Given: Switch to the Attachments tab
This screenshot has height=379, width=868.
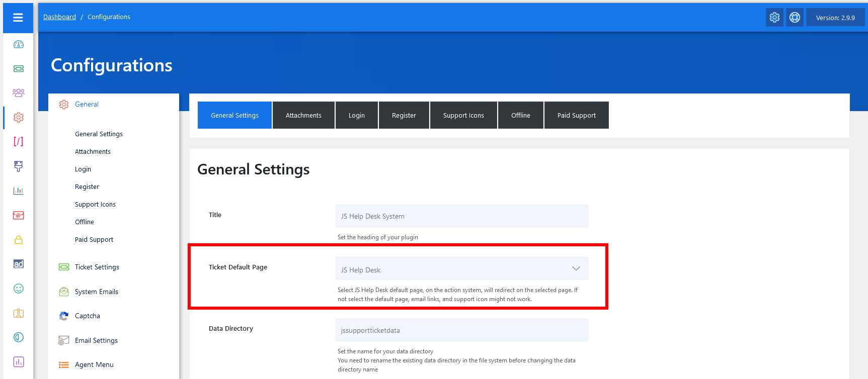Looking at the screenshot, I should click(303, 115).
